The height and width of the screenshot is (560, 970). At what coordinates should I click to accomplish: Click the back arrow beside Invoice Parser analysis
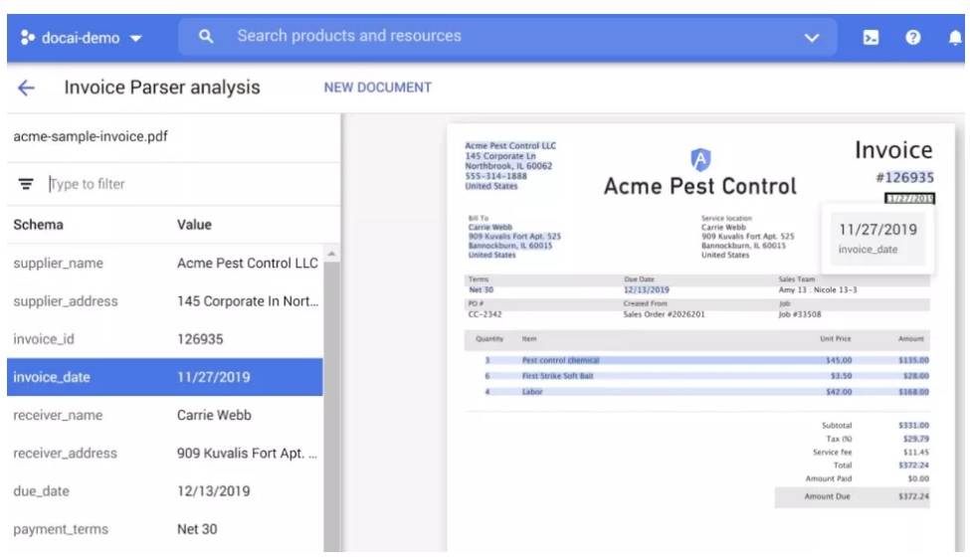tap(27, 89)
